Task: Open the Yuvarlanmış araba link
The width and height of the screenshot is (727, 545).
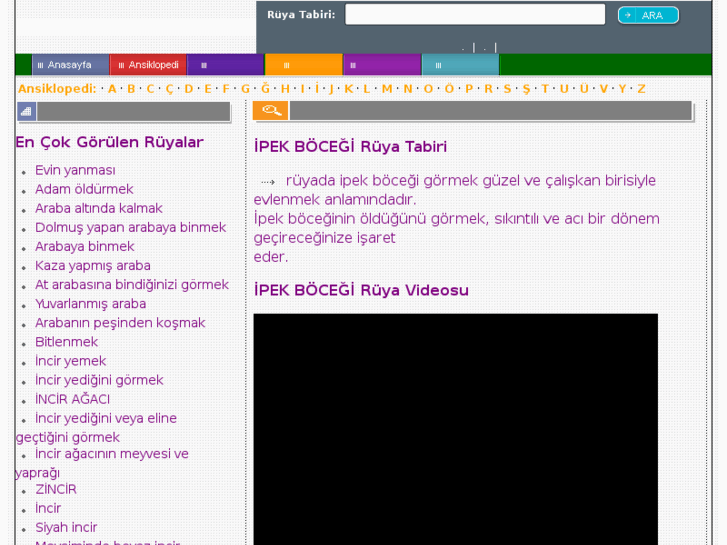Action: [90, 304]
